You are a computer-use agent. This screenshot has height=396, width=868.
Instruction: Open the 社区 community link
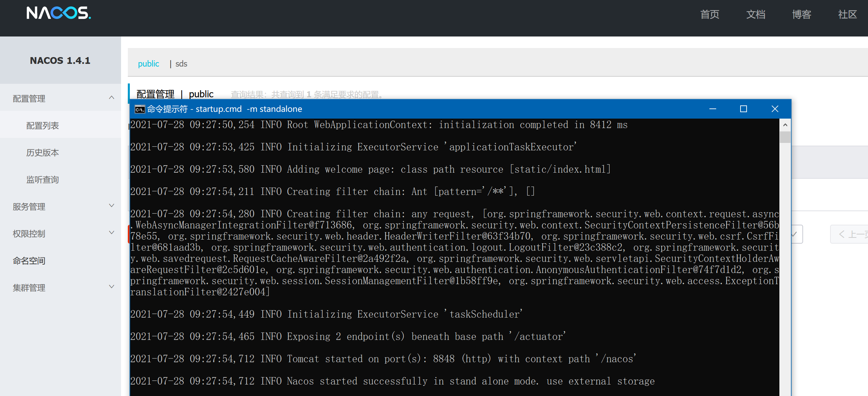848,15
